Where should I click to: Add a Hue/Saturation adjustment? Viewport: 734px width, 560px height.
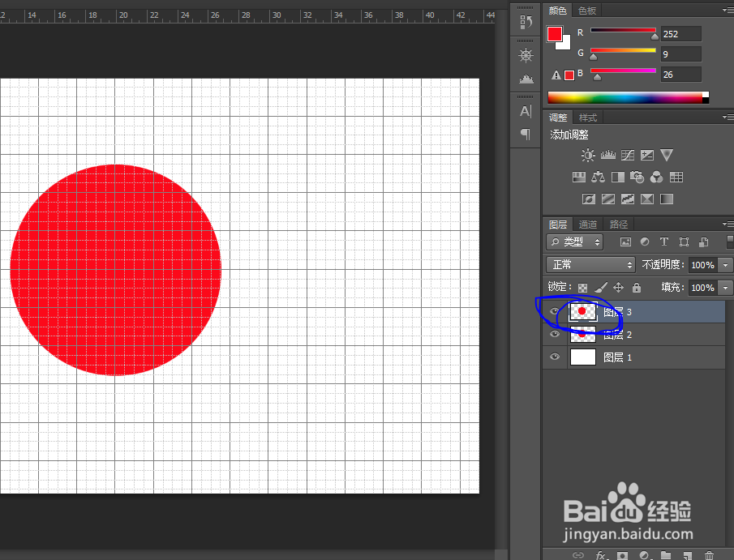click(579, 177)
